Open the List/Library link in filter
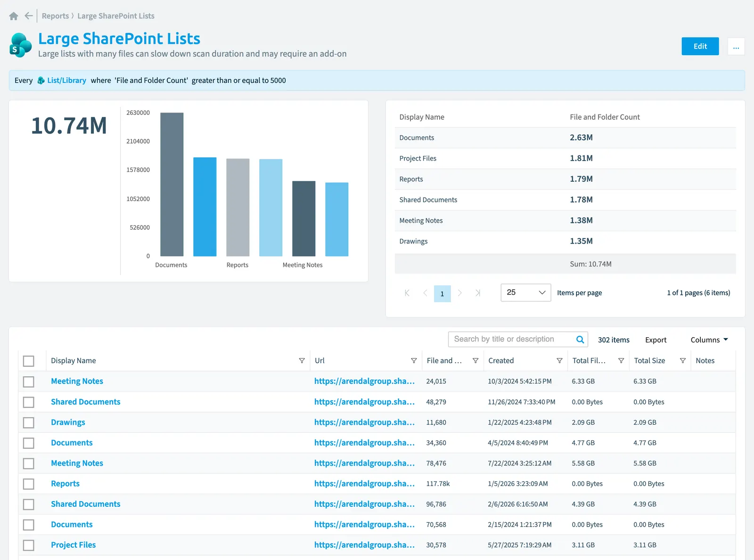754x560 pixels. [66, 81]
